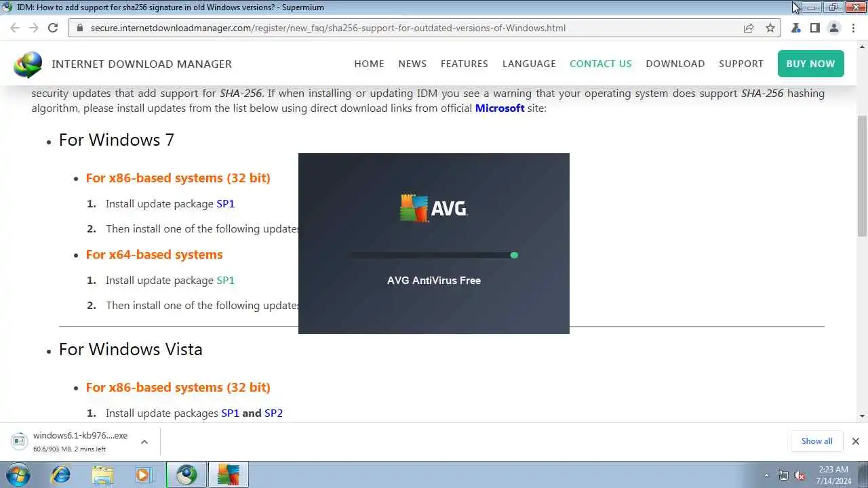Open Windows Explorer from taskbar
The image size is (868, 488).
[102, 474]
